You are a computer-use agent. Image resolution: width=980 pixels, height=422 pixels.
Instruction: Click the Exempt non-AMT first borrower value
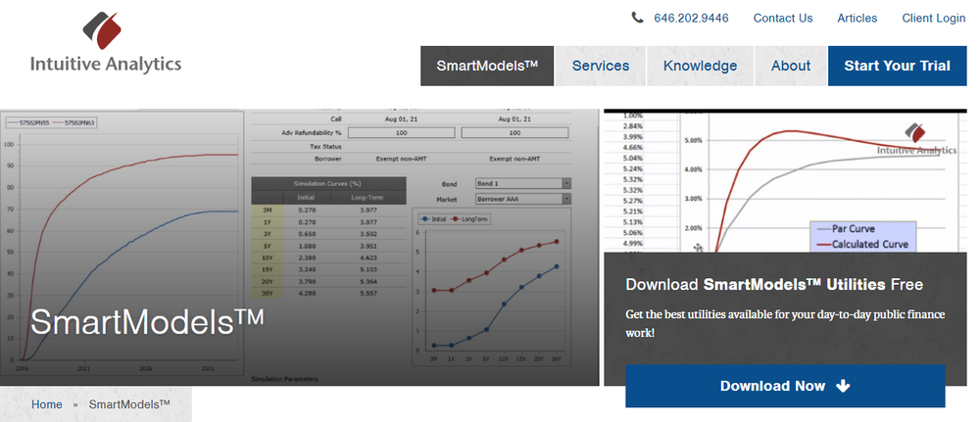coord(401,159)
